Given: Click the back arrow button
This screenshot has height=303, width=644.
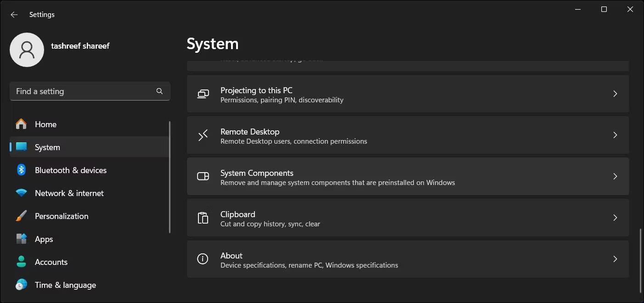Looking at the screenshot, I should pyautogui.click(x=14, y=14).
